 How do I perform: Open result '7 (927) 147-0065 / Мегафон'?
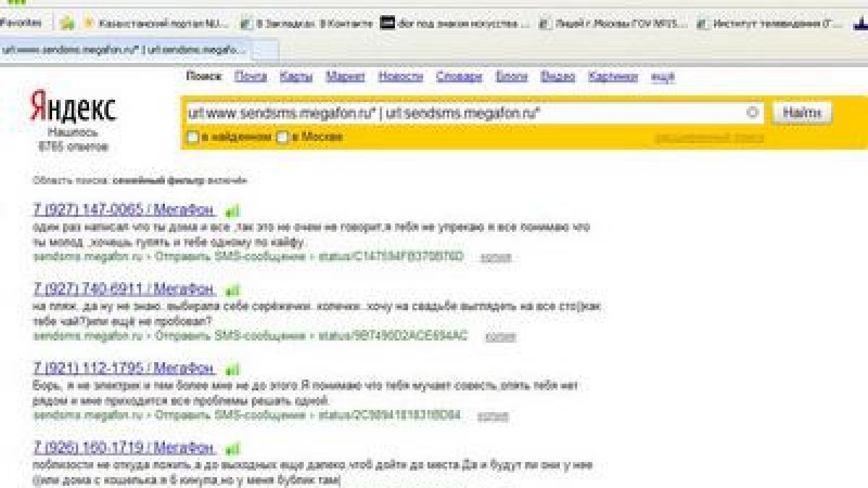(124, 210)
